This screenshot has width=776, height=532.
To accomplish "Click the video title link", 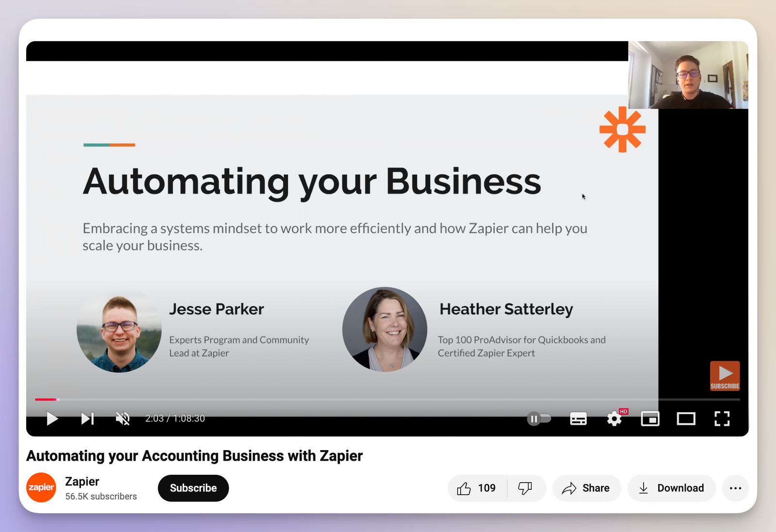I will coord(194,456).
